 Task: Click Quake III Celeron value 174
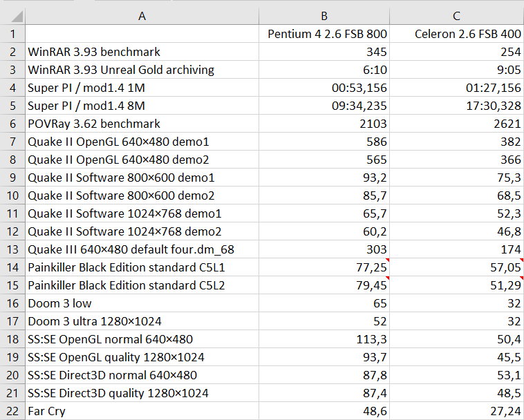456,249
